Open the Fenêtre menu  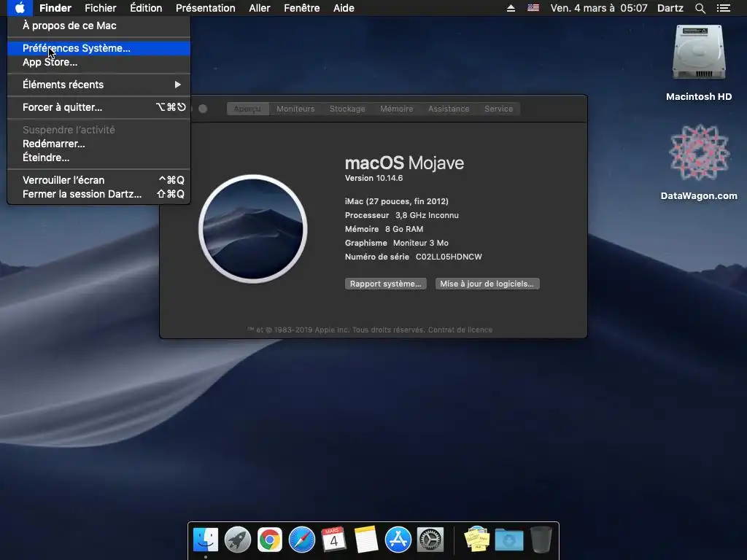(x=301, y=8)
